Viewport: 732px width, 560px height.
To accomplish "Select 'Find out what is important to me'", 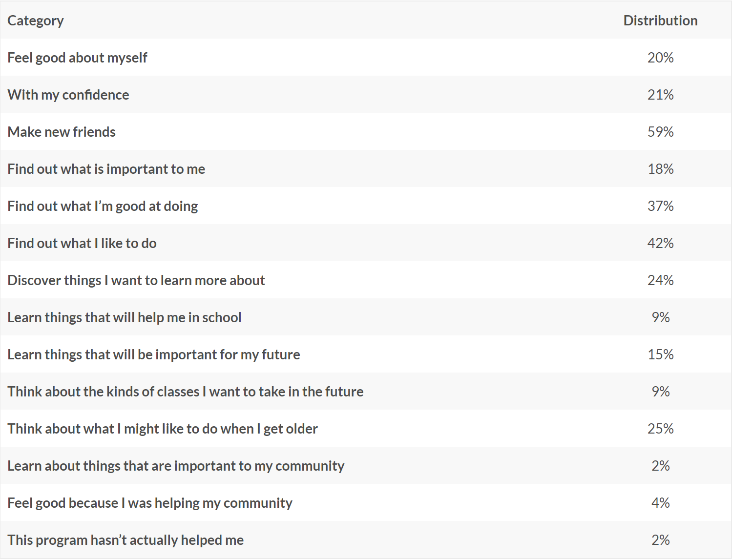I will 106,169.
